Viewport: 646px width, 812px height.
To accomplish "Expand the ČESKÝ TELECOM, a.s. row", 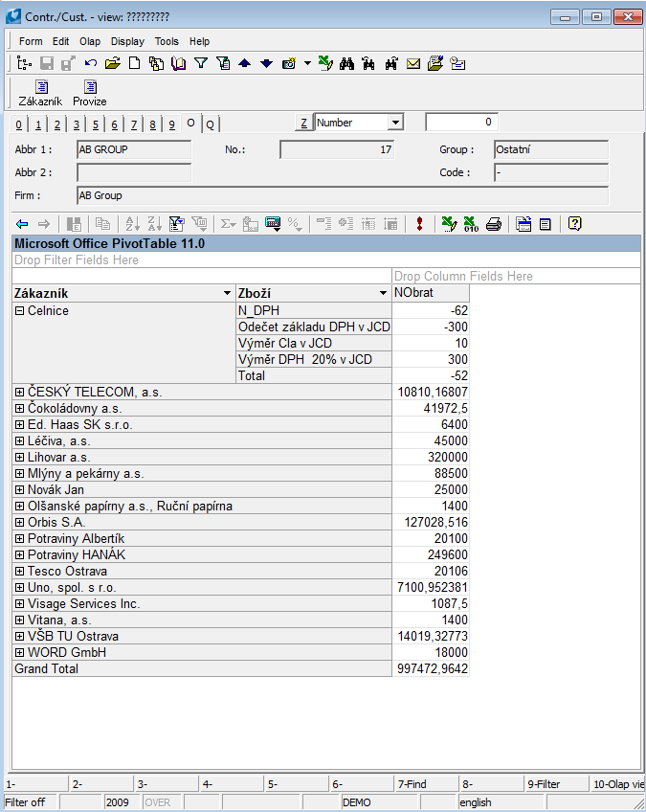I will (x=20, y=392).
